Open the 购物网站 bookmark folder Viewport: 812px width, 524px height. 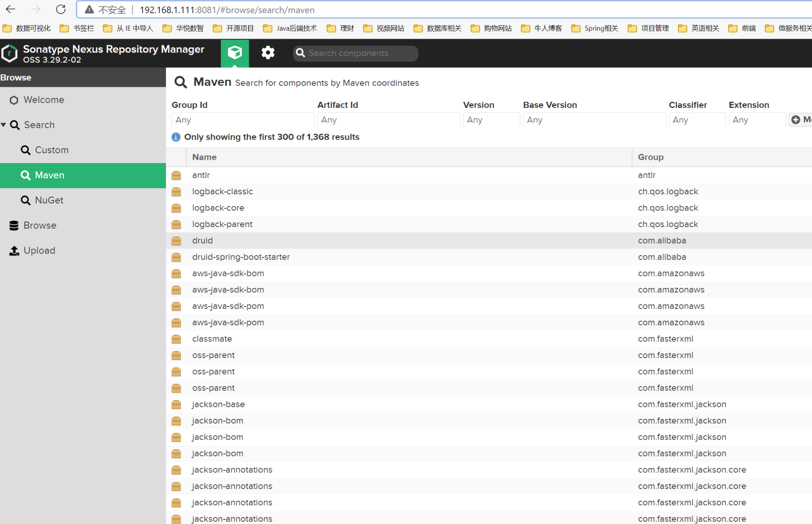(491, 28)
